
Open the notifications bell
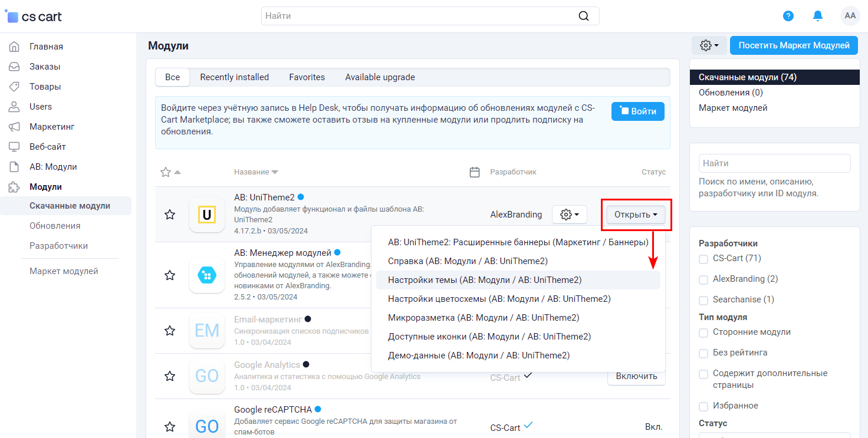tap(817, 16)
